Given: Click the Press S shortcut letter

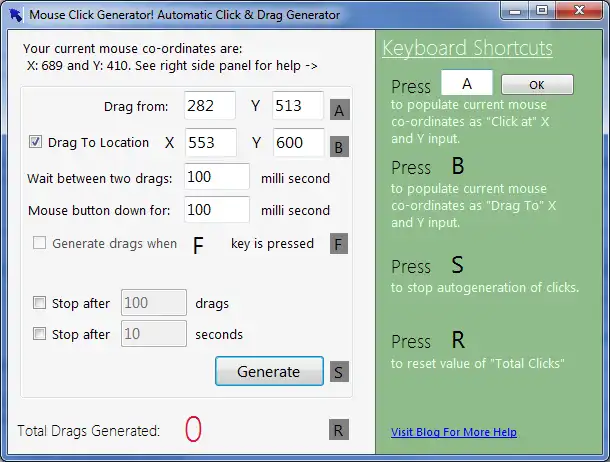Looking at the screenshot, I should point(458,265).
